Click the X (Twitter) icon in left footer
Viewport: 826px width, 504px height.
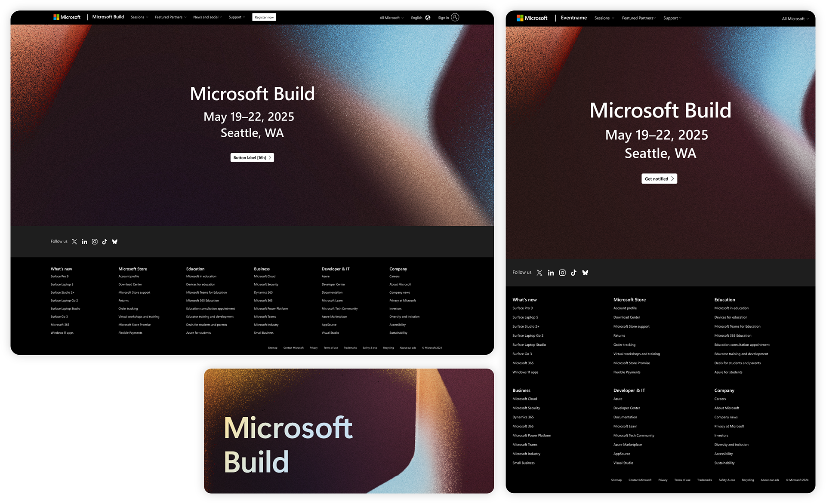[x=74, y=242]
